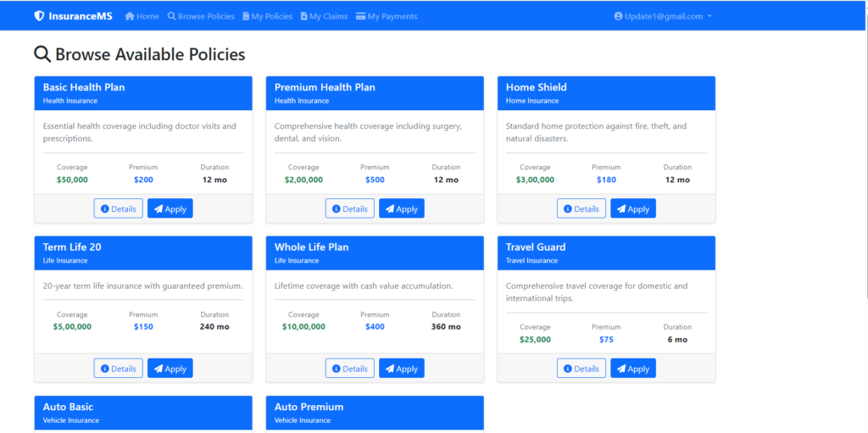This screenshot has height=433, width=868.
Task: Click the $50,000 coverage value
Action: click(72, 180)
